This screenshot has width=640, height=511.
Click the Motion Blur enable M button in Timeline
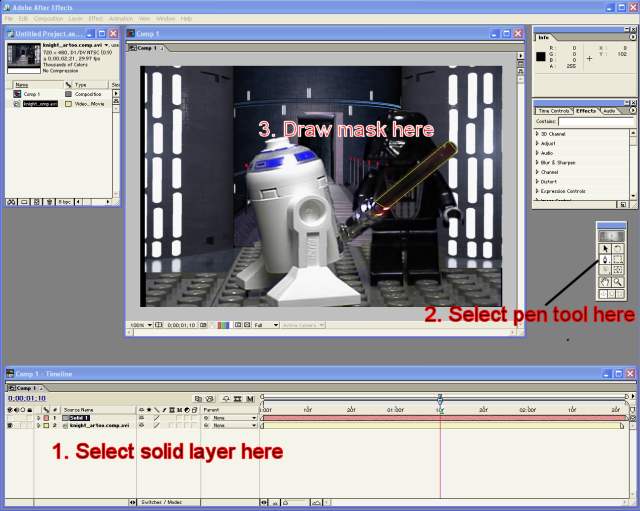pos(250,399)
